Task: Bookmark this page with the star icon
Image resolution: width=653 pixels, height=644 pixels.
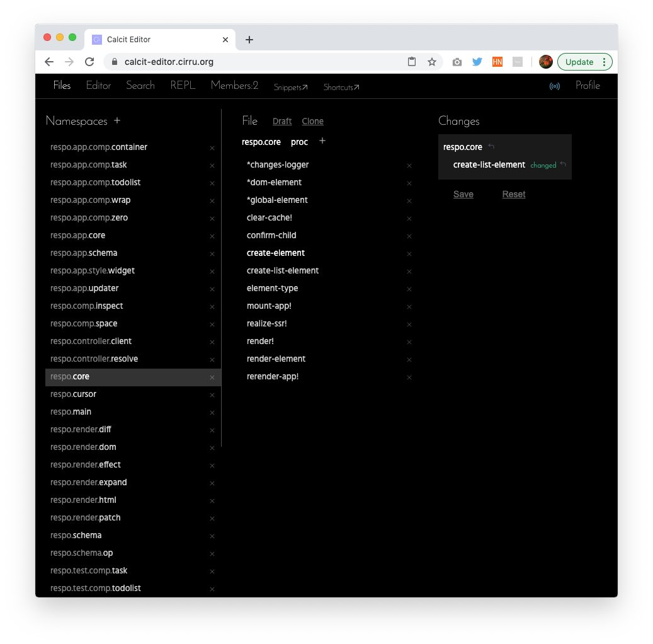Action: click(432, 62)
